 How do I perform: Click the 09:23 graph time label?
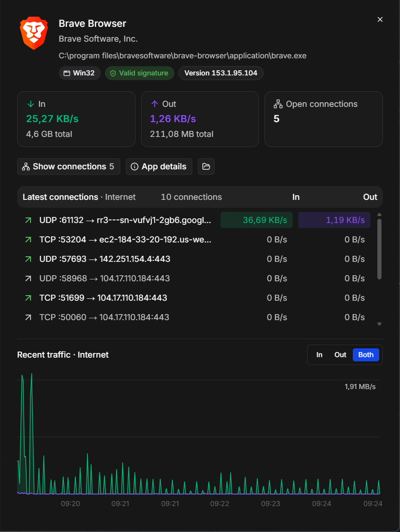[271, 504]
